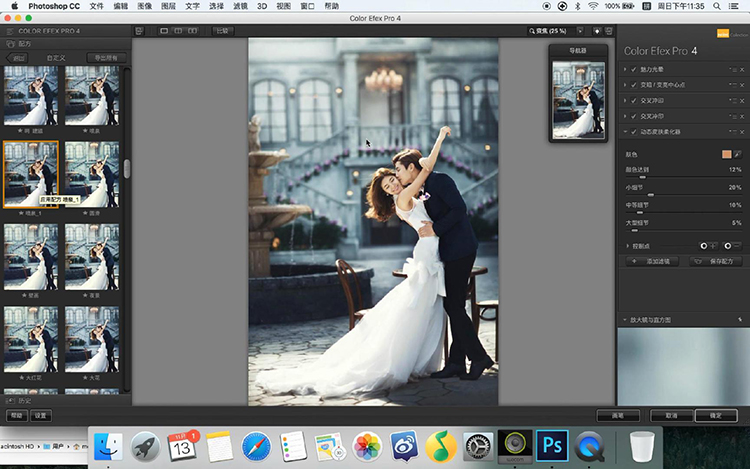This screenshot has height=469, width=750.
Task: Open the 图层 menu
Action: [x=168, y=6]
